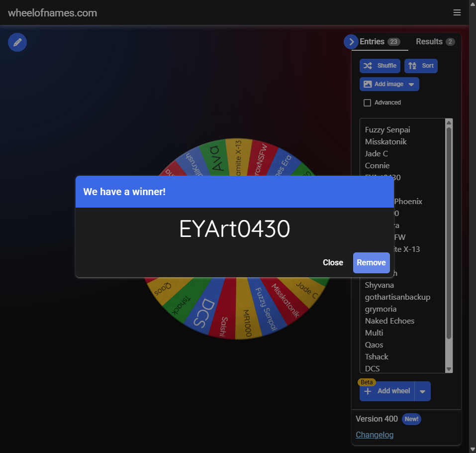Collapse the entries panel with chevron arrow

pyautogui.click(x=351, y=42)
